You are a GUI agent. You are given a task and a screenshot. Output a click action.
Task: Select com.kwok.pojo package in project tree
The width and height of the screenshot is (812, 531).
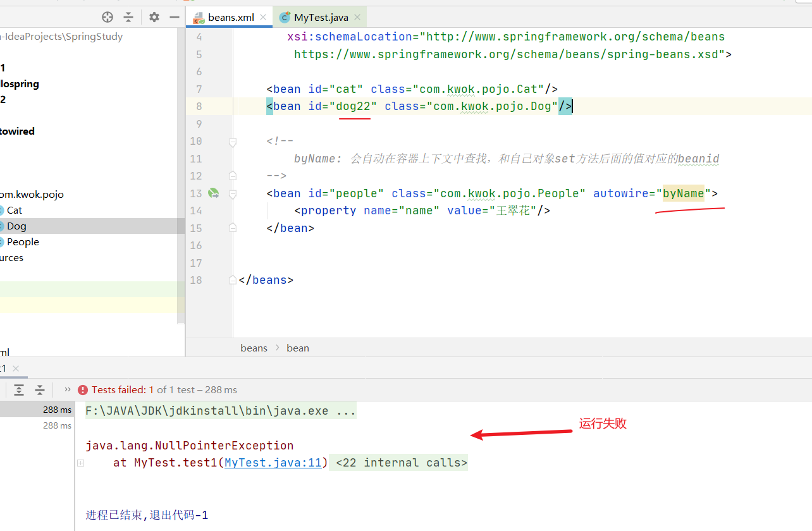(x=32, y=195)
